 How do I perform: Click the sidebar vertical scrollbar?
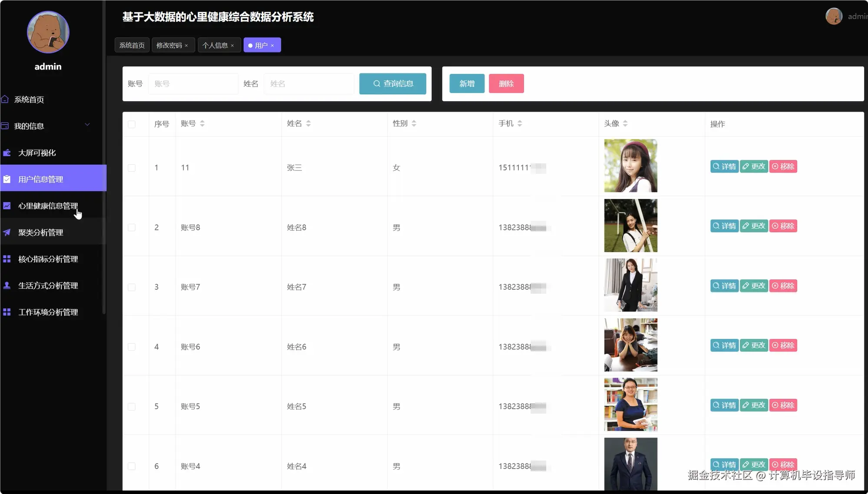[x=104, y=156]
